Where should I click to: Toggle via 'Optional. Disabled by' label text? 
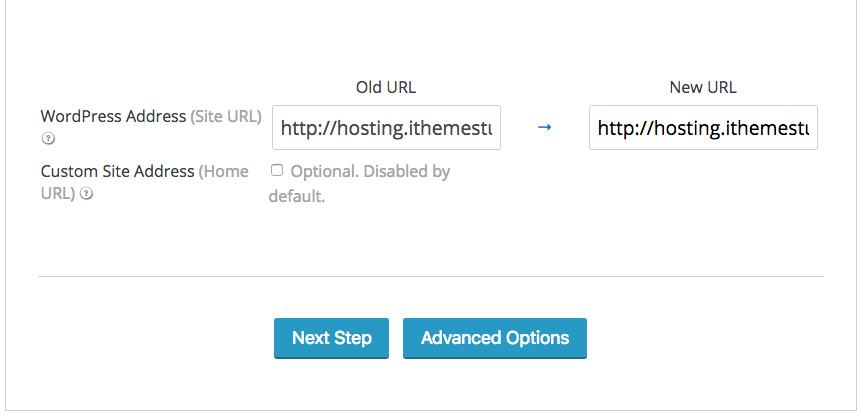370,172
